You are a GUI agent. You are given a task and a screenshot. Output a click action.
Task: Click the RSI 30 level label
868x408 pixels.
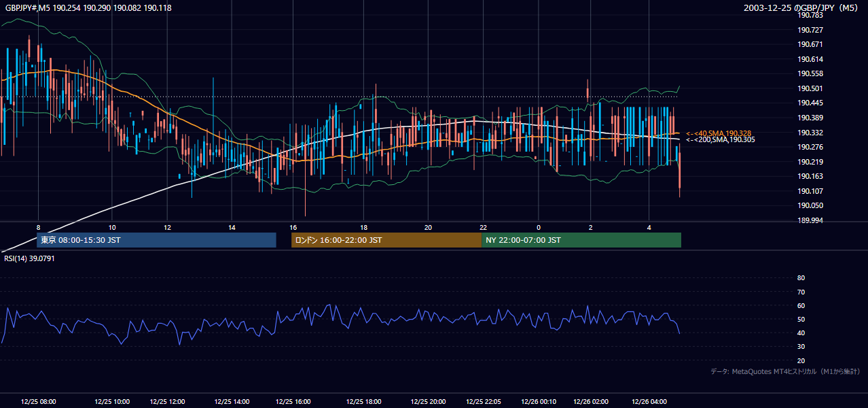(x=801, y=347)
